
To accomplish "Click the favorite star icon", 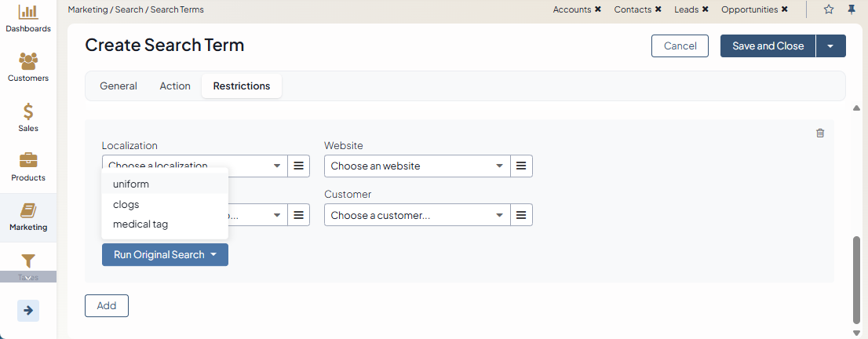I will (829, 9).
